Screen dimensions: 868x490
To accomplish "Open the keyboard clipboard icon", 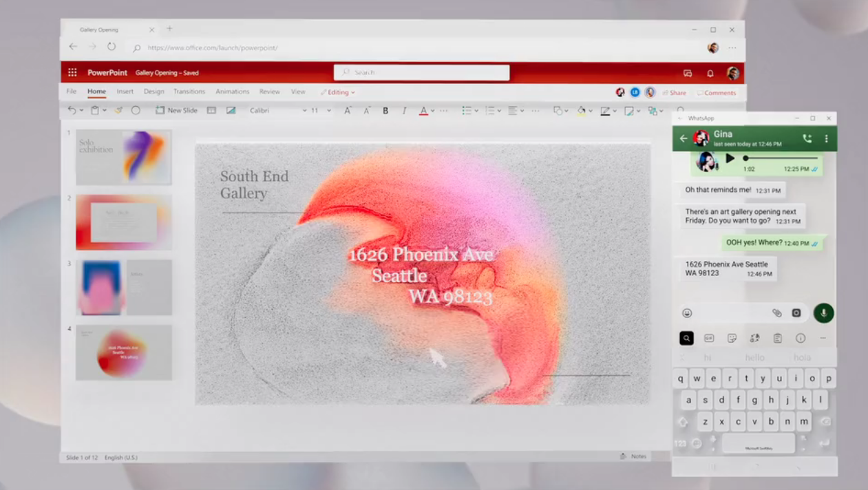I will 777,338.
